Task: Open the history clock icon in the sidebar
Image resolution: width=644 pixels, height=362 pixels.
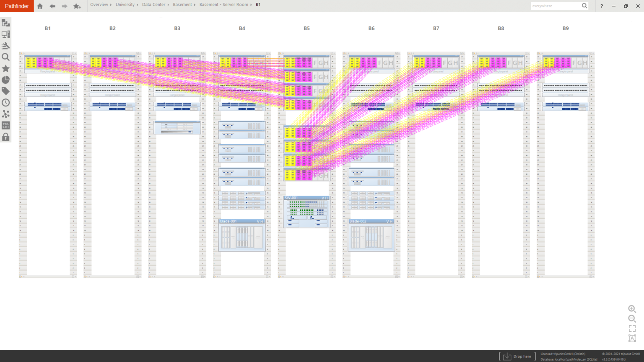Action: pyautogui.click(x=5, y=102)
